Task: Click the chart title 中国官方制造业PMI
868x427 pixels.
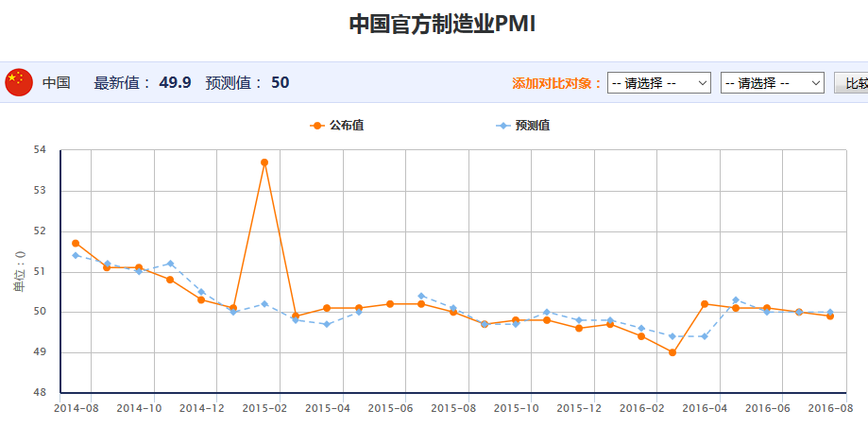Action: 442,25
